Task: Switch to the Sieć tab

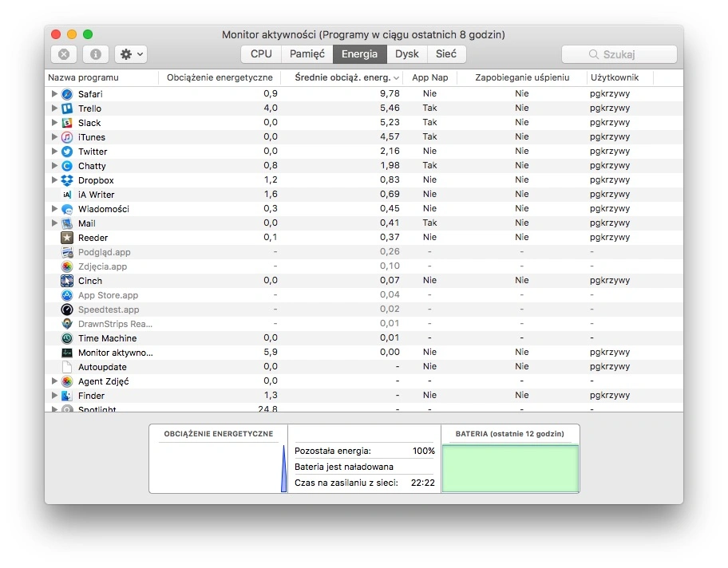Action: coord(446,53)
